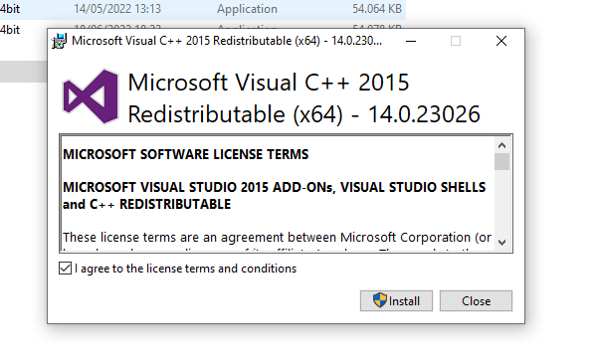Click the 'These license terms are an agreement' paragraph
This screenshot has height=364, width=596.
click(277, 237)
